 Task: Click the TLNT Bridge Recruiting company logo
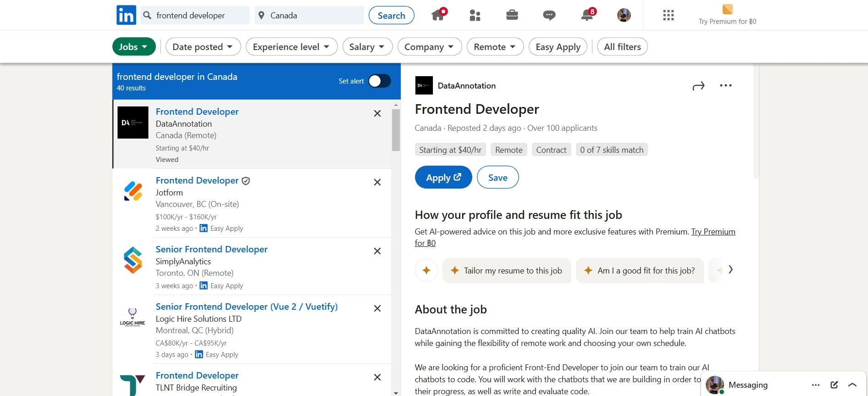click(x=133, y=385)
